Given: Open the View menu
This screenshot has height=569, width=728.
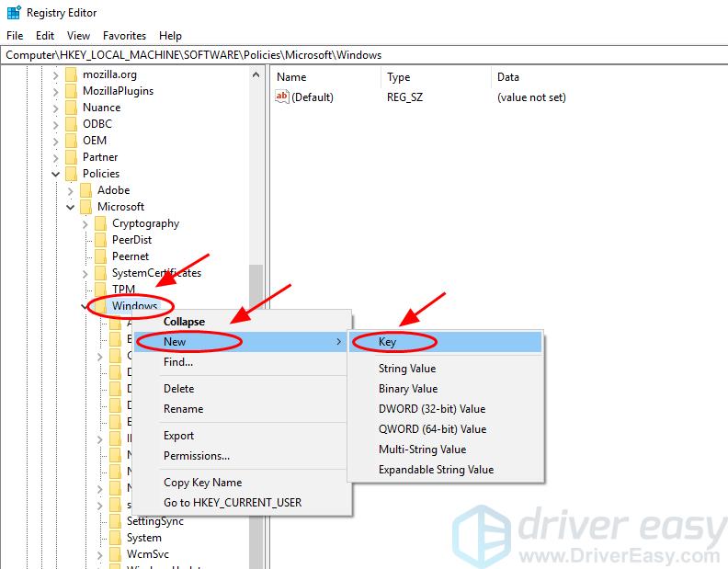Looking at the screenshot, I should [78, 36].
